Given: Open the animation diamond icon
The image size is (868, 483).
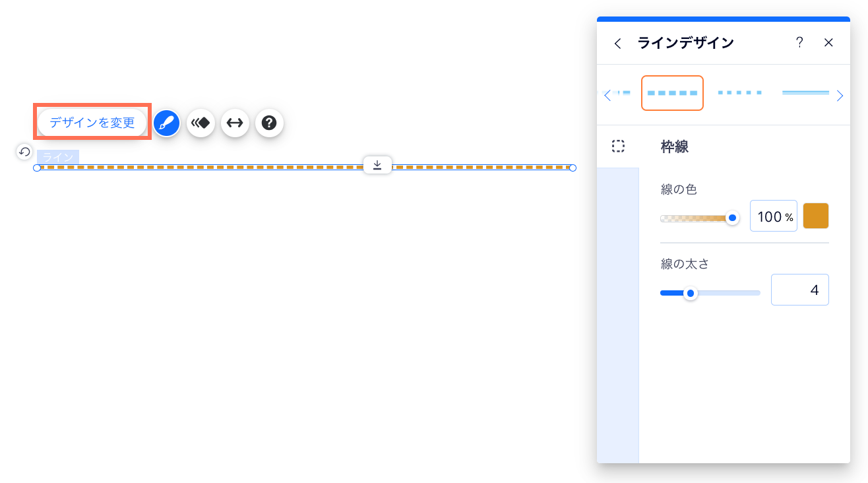Looking at the screenshot, I should tap(201, 123).
